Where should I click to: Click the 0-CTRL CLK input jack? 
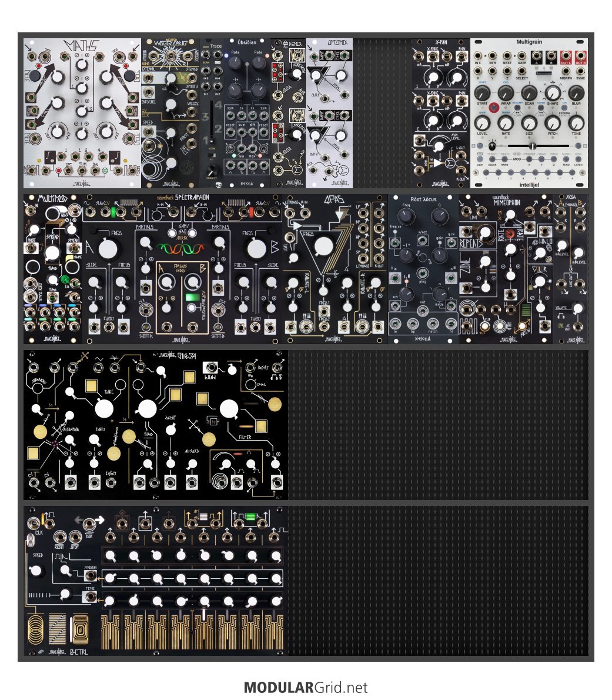click(34, 523)
